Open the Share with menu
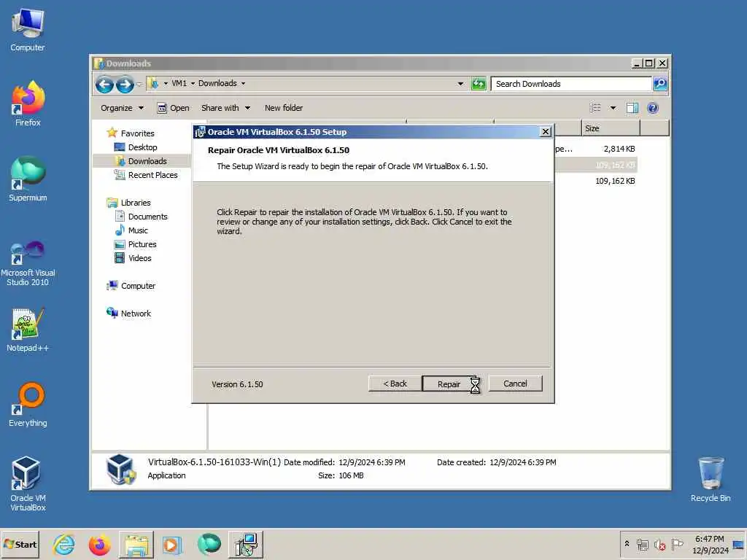 click(225, 108)
